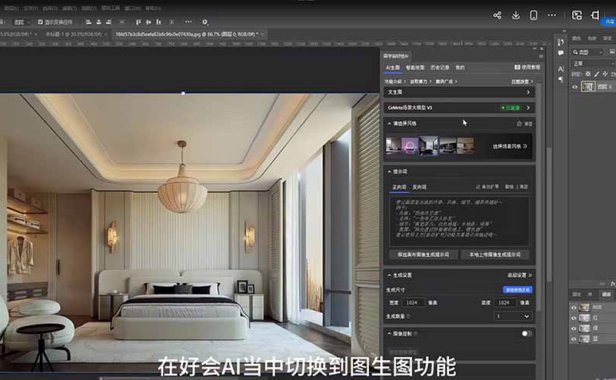This screenshot has width=616, height=380.
Task: Click the speaker-shaped icon beside the blue button
Action: tap(595, 15)
